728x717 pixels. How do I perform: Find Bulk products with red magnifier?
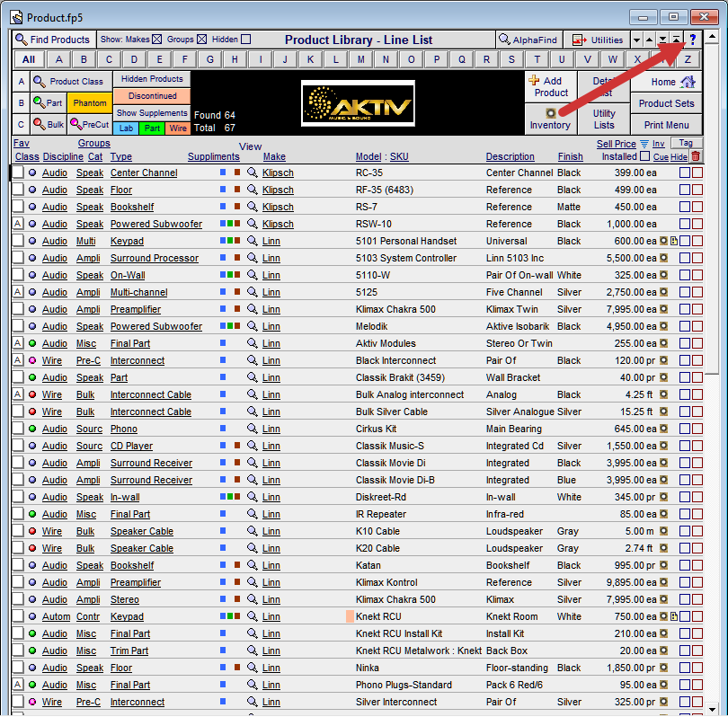coord(49,124)
